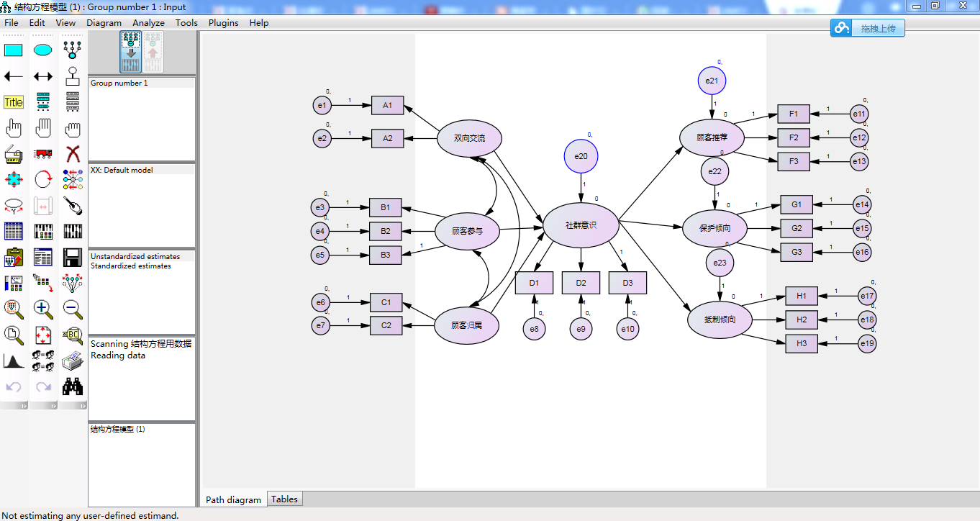Image resolution: width=980 pixels, height=521 pixels.
Task: Switch to the Tables tab
Action: 284,499
